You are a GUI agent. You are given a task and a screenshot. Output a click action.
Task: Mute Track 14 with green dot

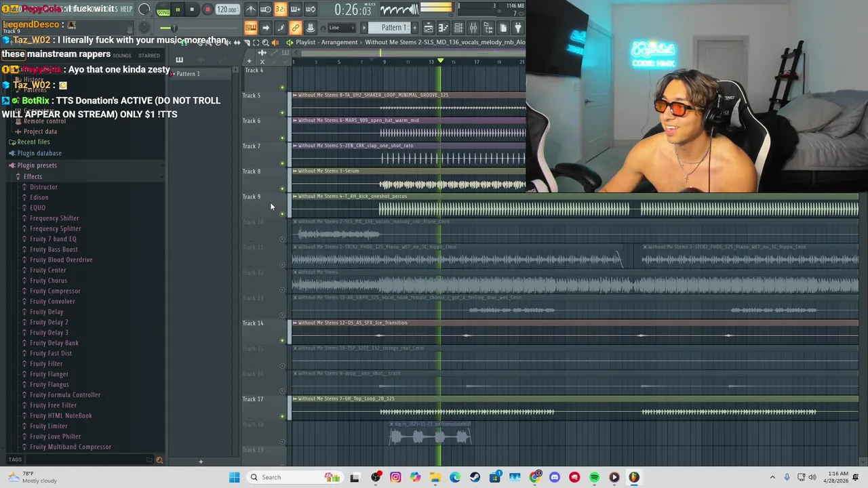(282, 340)
